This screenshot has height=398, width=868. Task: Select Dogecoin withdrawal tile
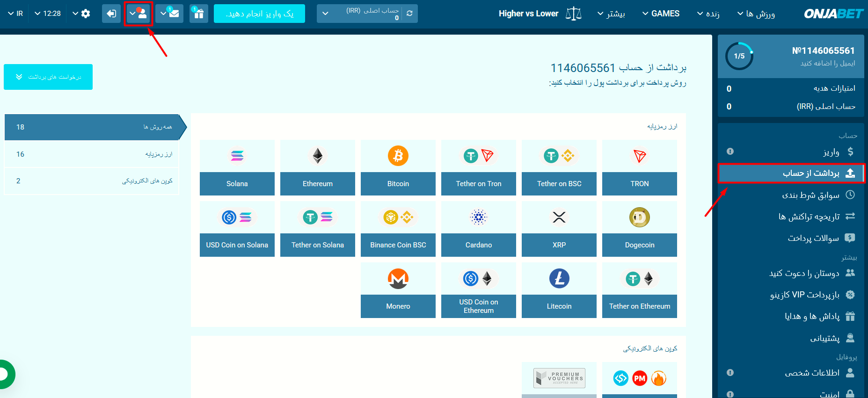pyautogui.click(x=640, y=229)
